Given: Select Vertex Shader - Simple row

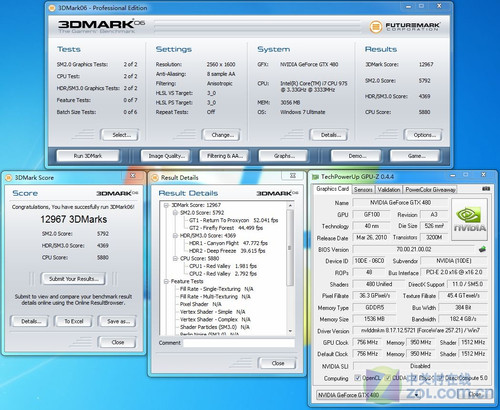Looking at the screenshot, I should (x=212, y=312).
